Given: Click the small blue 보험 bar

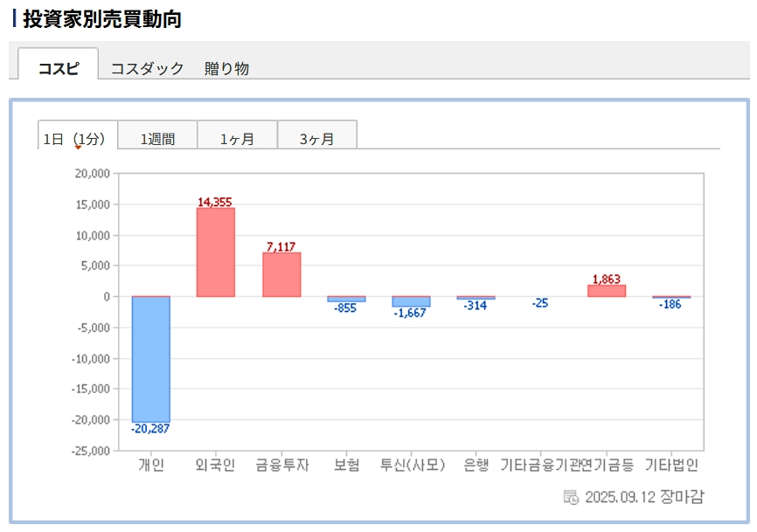Looking at the screenshot, I should point(346,299).
